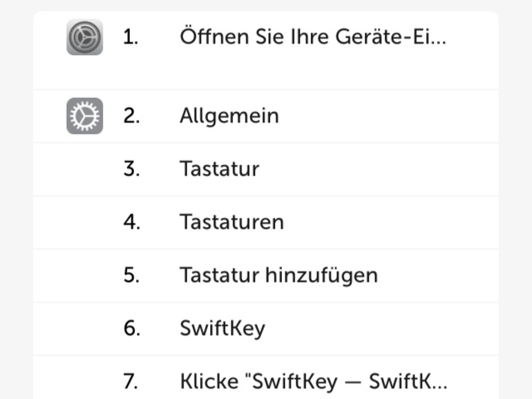Click the step number 1 label

[x=131, y=37]
